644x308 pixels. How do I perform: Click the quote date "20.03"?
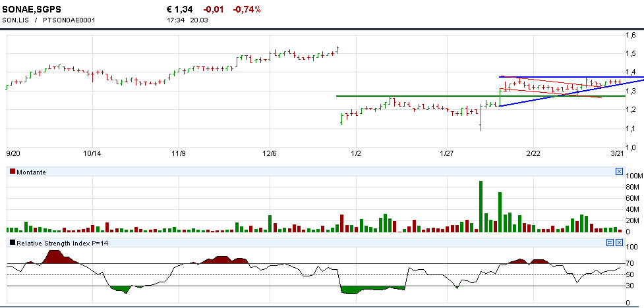[x=199, y=20]
